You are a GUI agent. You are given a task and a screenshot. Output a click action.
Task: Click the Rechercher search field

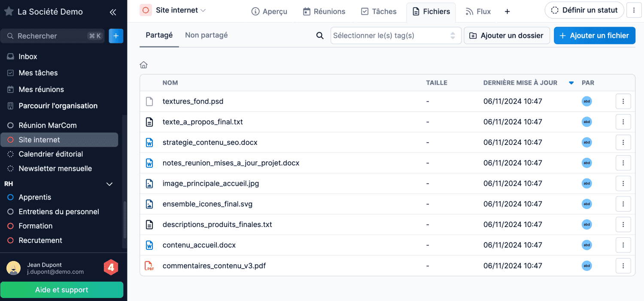(52, 36)
